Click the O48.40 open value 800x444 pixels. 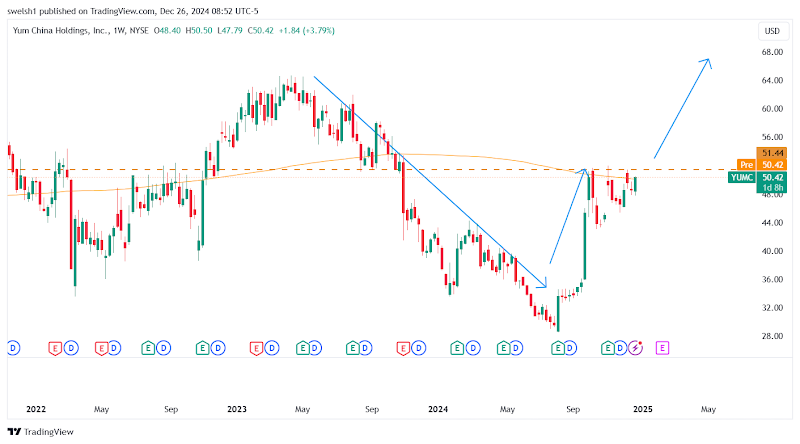tap(167, 31)
